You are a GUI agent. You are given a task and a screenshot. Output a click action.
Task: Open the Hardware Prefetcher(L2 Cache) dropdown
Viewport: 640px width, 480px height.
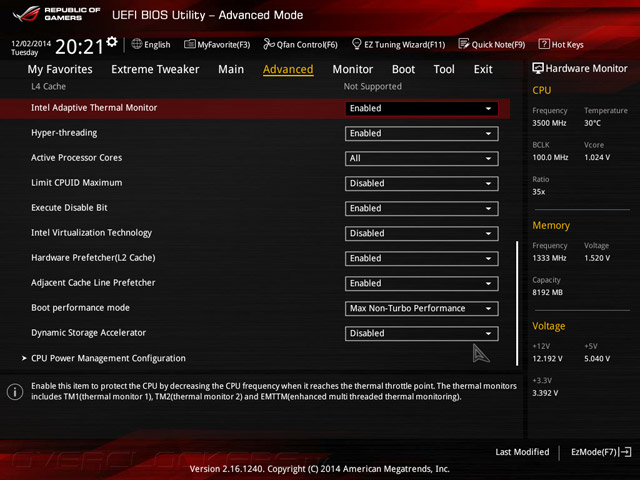click(x=422, y=258)
